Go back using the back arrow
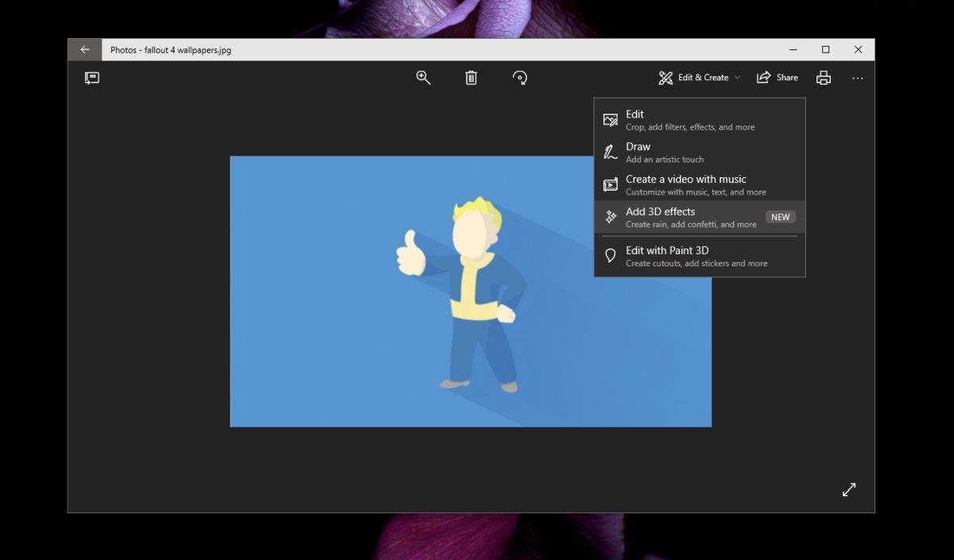 tap(84, 48)
